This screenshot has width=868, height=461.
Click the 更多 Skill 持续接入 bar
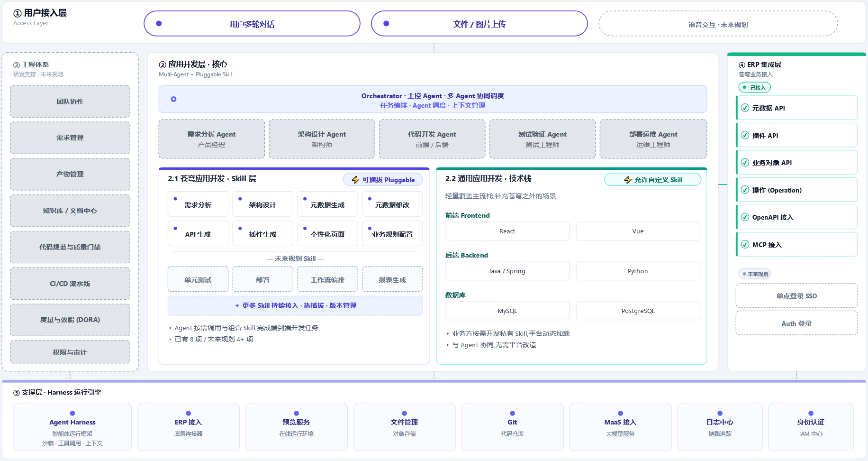pos(295,306)
